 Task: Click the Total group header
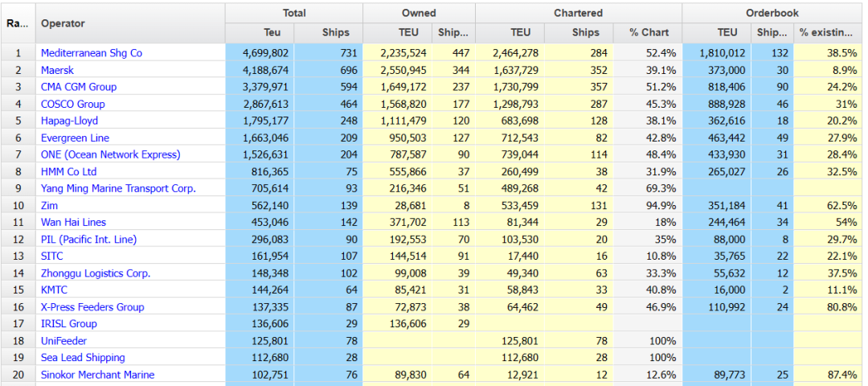pos(294,13)
